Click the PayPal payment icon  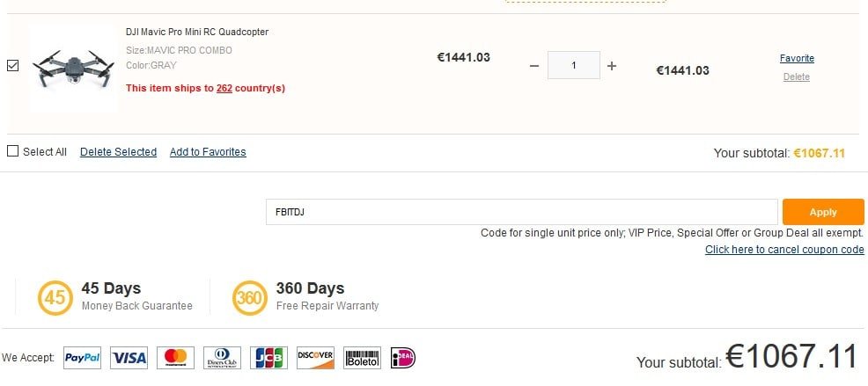click(x=82, y=358)
